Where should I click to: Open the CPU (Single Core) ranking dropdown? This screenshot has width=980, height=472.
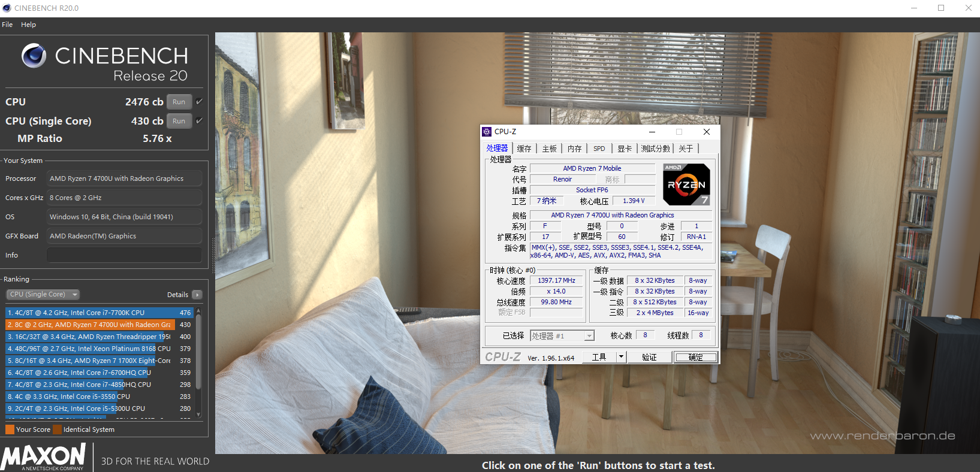[x=43, y=294]
